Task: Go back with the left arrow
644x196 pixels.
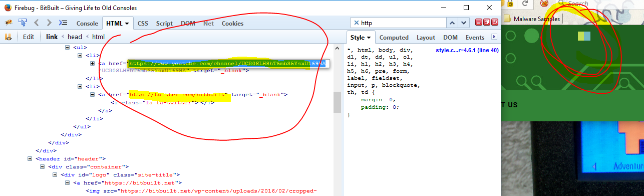Action: click(36, 23)
